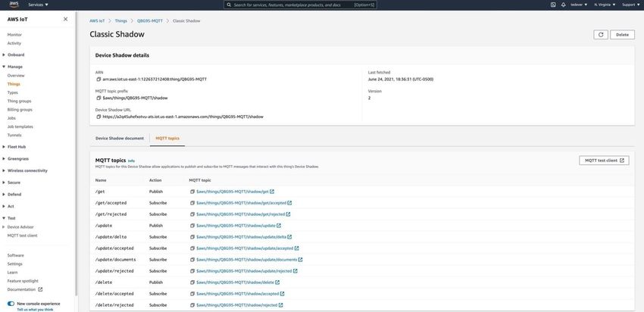The width and height of the screenshot is (644, 312).
Task: Click the AWS services search field
Action: pos(300,5)
